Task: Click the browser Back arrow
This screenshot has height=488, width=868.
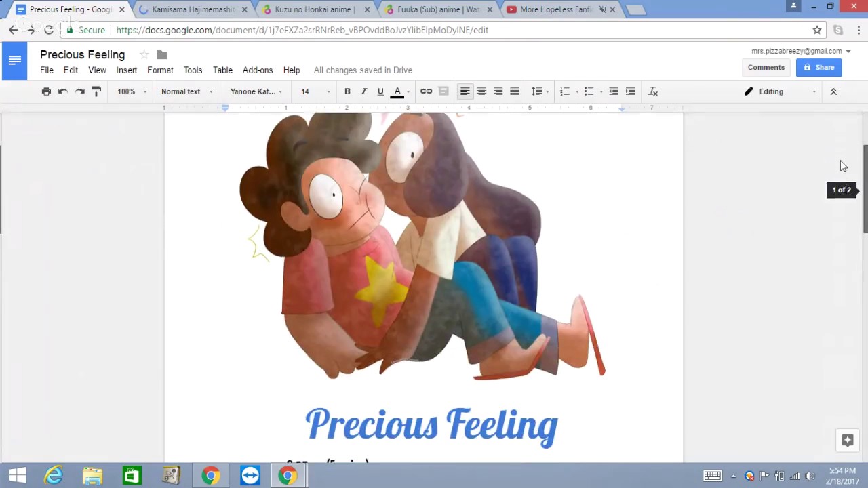Action: (x=13, y=30)
